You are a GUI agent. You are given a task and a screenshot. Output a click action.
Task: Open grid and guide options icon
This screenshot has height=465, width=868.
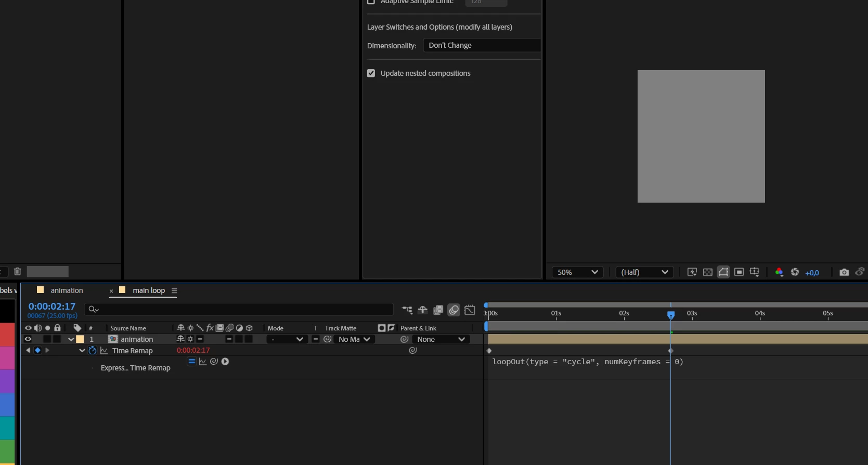coord(755,272)
